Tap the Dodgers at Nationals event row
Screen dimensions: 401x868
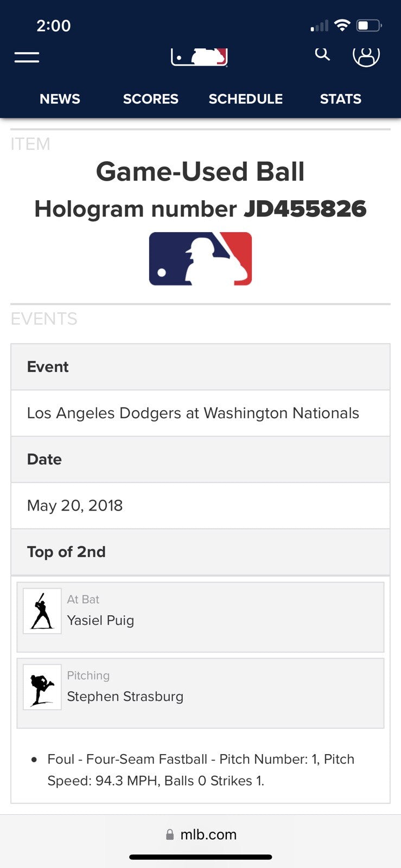[193, 413]
